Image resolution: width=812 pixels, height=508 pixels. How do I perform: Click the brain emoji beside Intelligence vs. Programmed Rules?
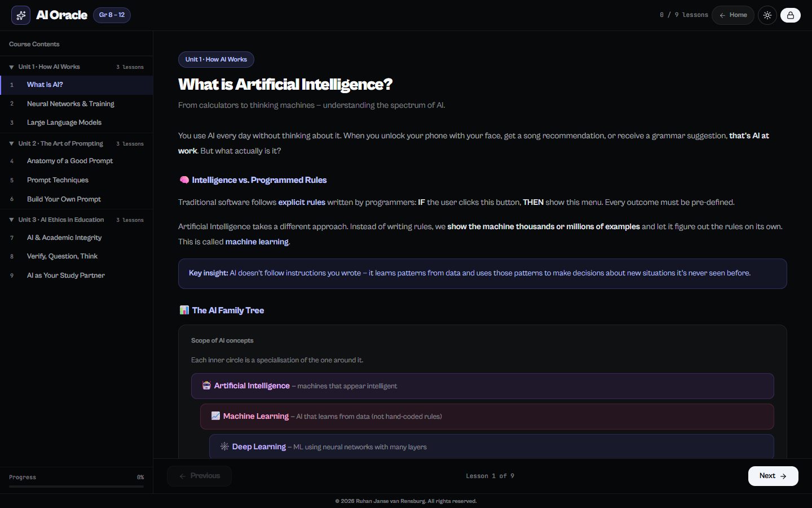click(184, 180)
